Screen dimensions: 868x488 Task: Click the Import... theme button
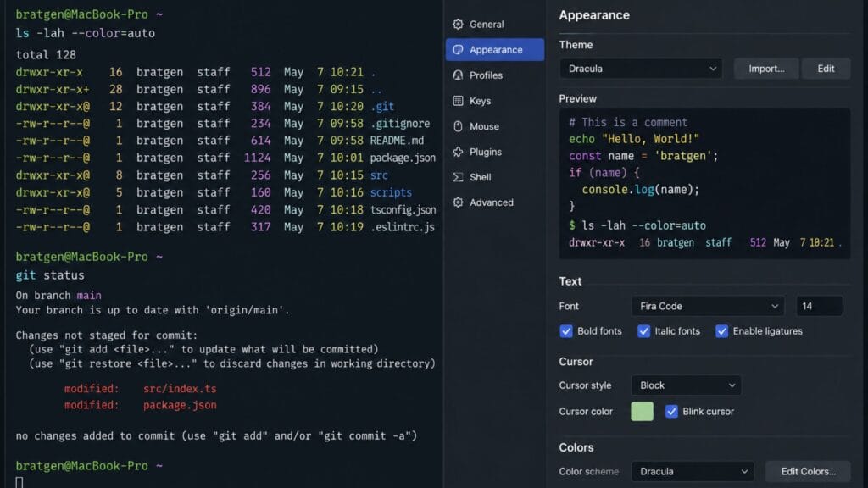pos(766,69)
